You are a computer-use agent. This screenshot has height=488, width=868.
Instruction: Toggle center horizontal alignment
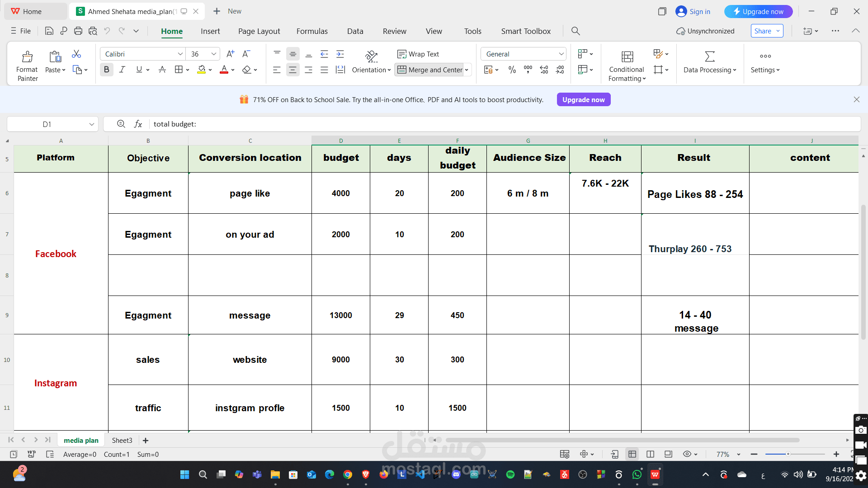293,70
